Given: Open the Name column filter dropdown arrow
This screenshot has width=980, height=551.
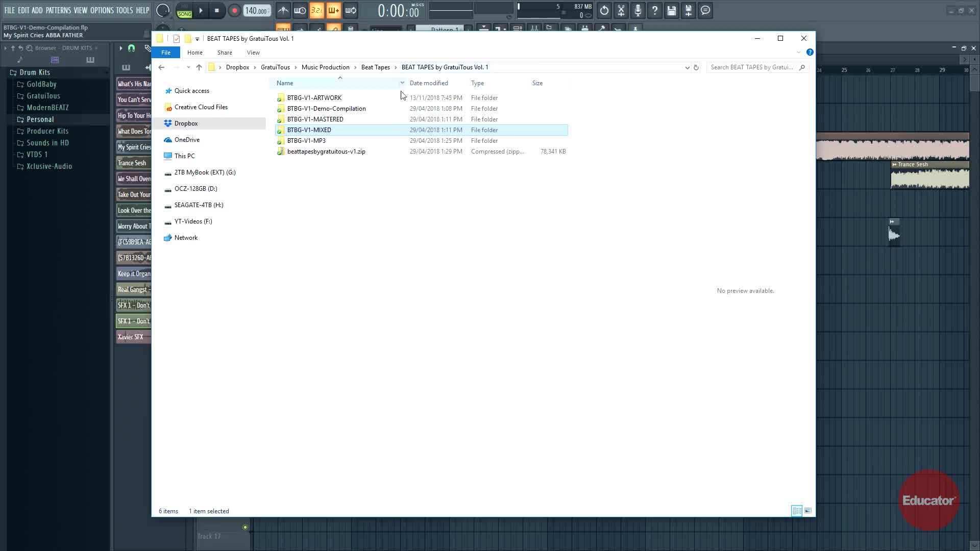Looking at the screenshot, I should pos(402,83).
